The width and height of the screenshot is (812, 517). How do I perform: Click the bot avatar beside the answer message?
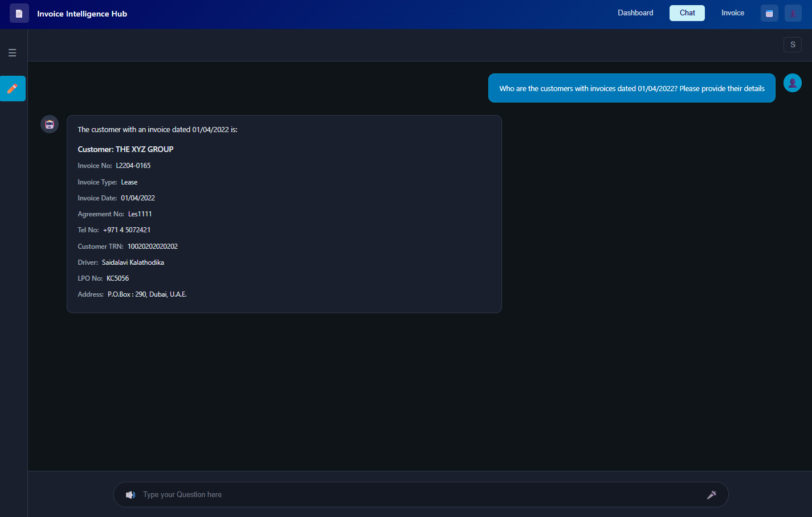49,124
